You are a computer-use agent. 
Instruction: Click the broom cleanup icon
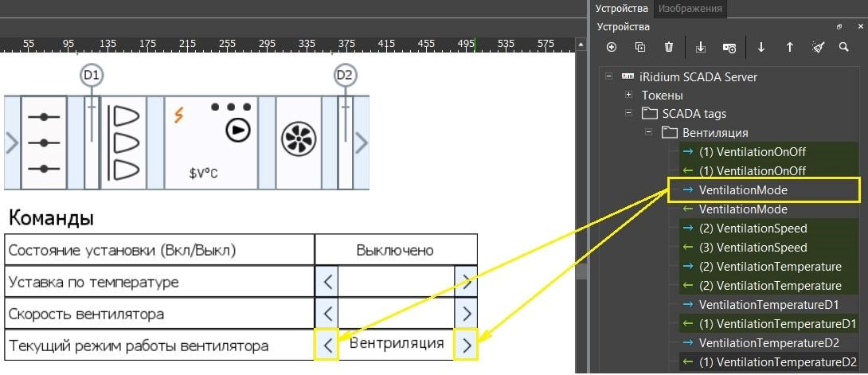coord(818,48)
